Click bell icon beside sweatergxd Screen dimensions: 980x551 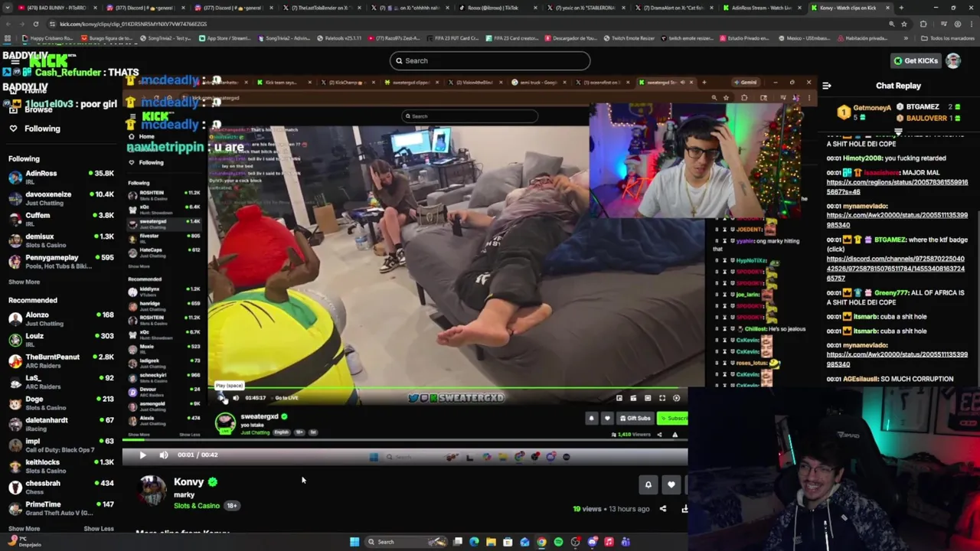[591, 419]
